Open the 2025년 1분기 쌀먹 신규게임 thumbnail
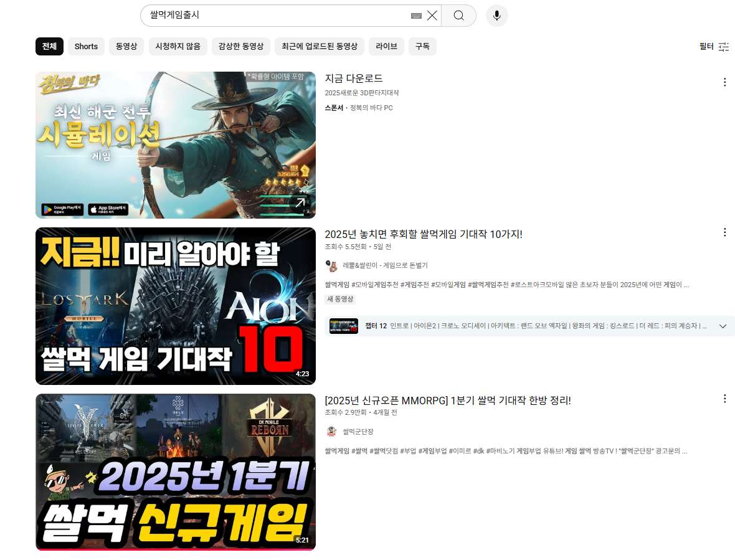This screenshot has width=735, height=560. [175, 472]
